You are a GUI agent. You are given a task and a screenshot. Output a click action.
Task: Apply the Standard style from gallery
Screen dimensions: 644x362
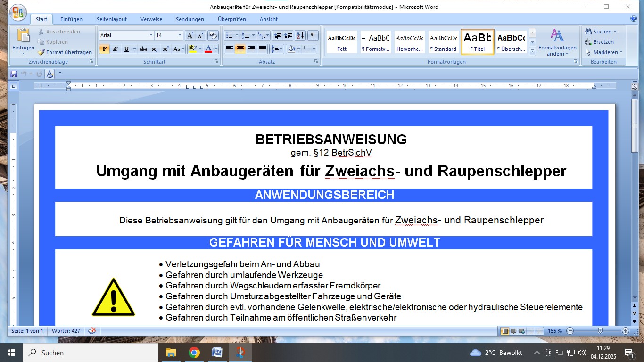(x=443, y=42)
